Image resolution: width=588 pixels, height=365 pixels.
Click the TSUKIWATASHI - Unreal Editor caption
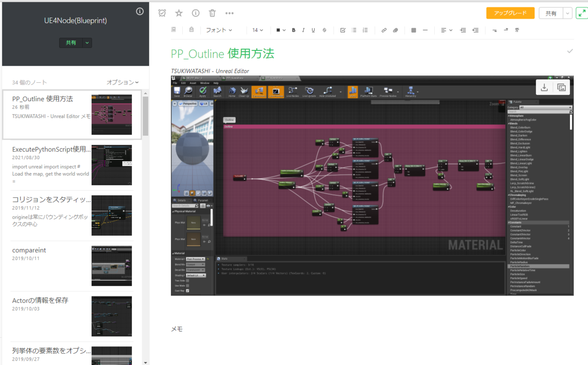pos(210,71)
